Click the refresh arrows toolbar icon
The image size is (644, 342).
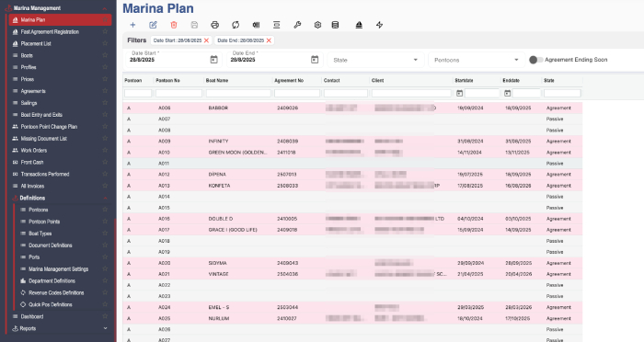click(236, 25)
